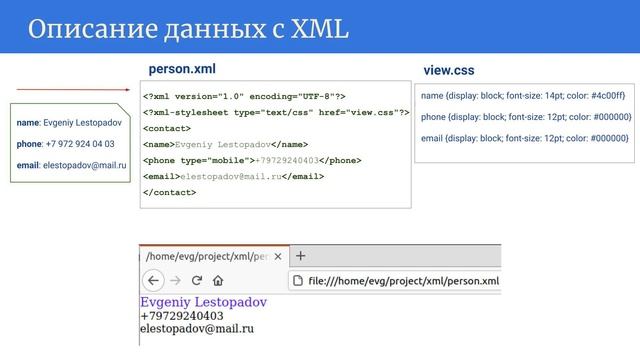Click the slide title Описание данных с XML
This screenshot has height=360, width=640.
click(x=188, y=29)
